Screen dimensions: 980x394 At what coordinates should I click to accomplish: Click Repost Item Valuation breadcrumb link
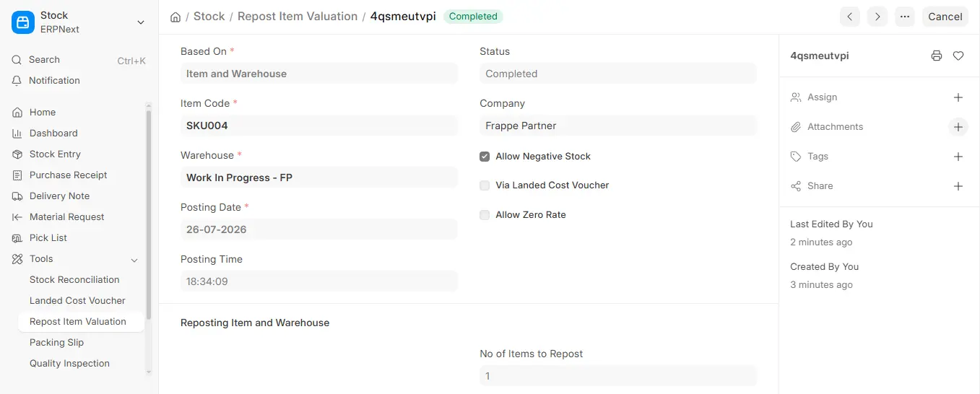tap(298, 16)
